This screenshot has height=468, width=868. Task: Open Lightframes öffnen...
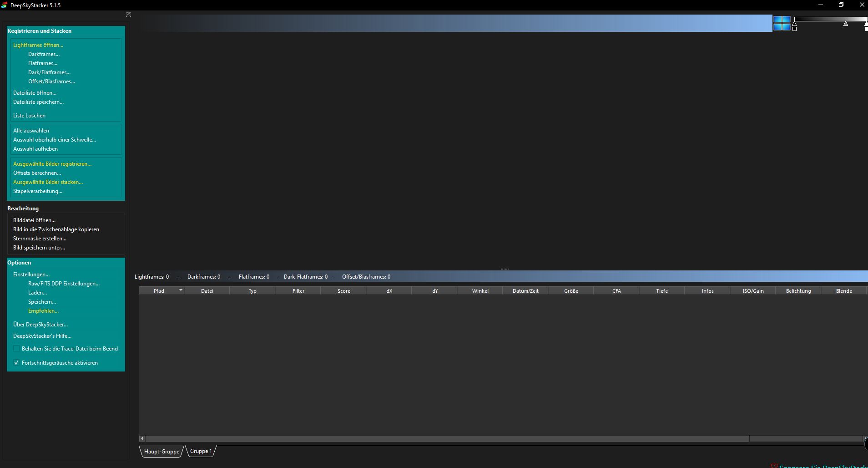pos(38,45)
